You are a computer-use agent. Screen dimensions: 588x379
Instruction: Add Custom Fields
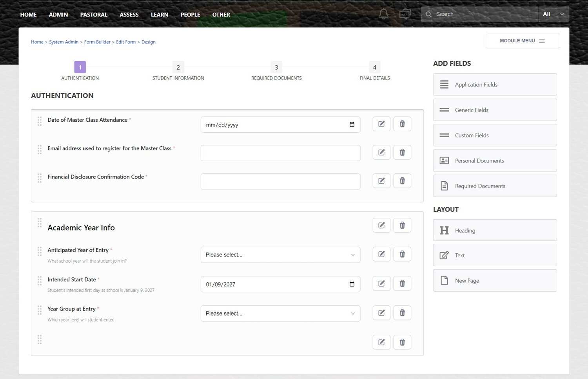pos(495,135)
